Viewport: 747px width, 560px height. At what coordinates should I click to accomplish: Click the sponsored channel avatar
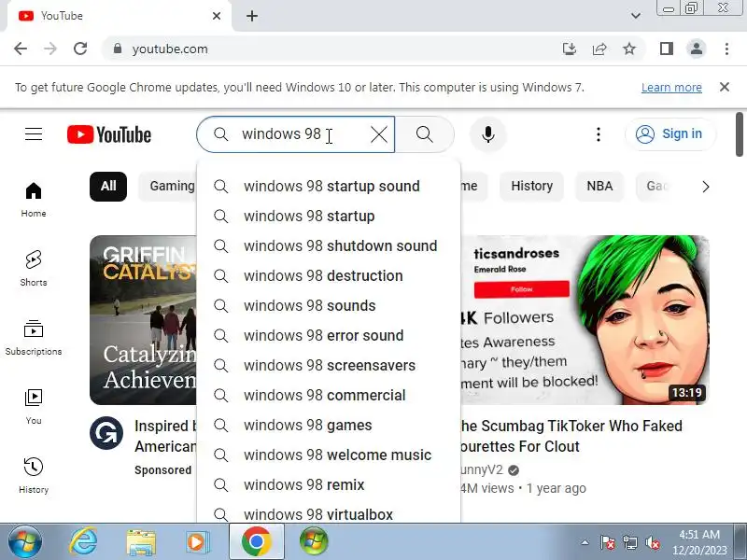click(x=106, y=433)
